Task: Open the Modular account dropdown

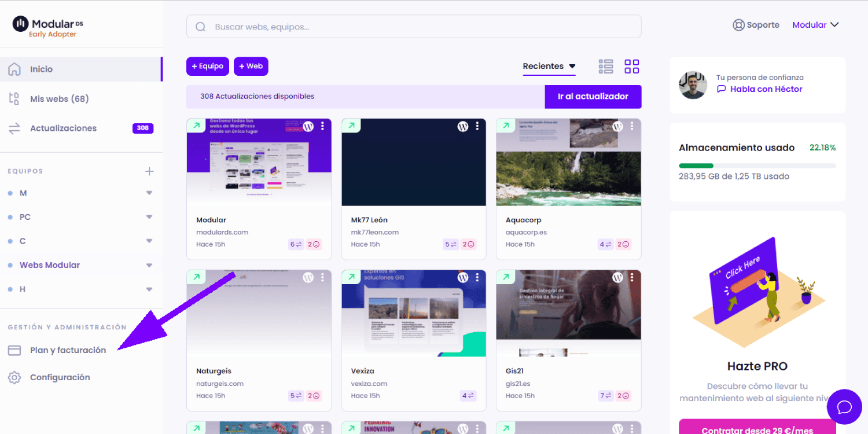Action: coord(815,25)
